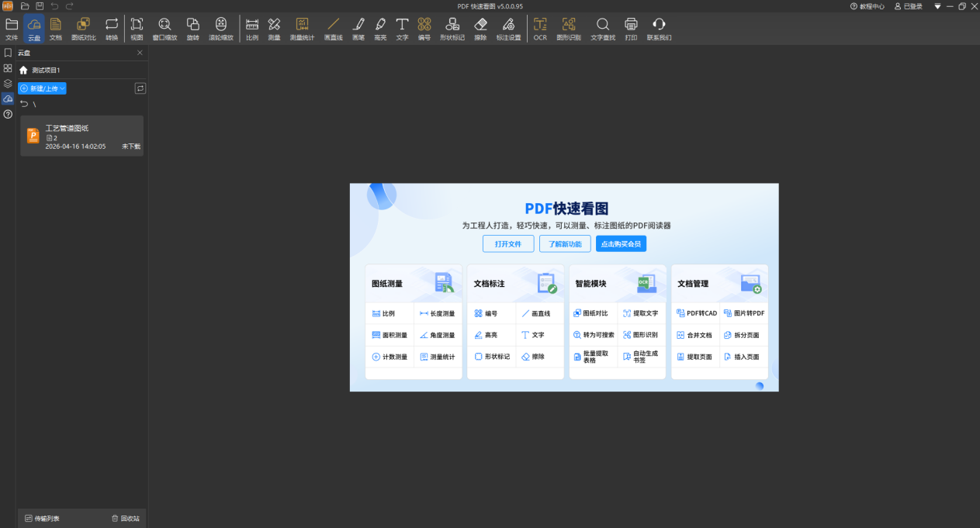
Task: Click the 打印 print icon
Action: [x=631, y=29]
